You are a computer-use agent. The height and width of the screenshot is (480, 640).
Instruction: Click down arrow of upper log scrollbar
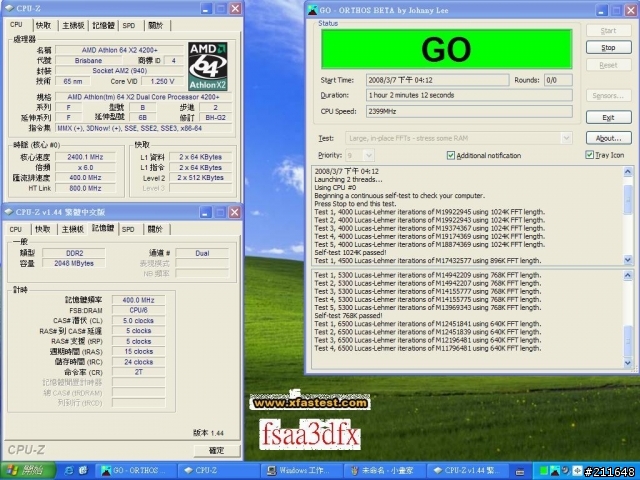628,260
